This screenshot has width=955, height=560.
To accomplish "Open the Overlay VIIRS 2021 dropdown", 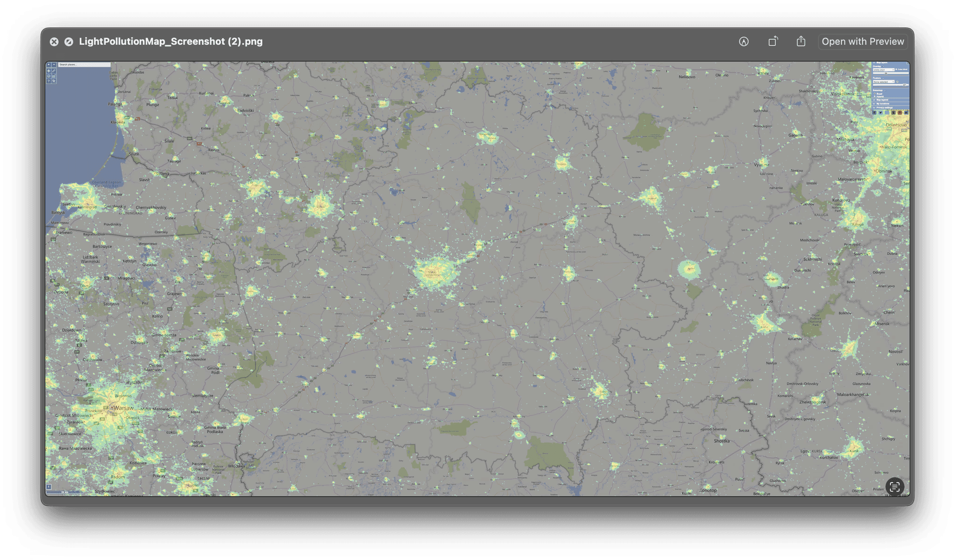I will coord(884,70).
